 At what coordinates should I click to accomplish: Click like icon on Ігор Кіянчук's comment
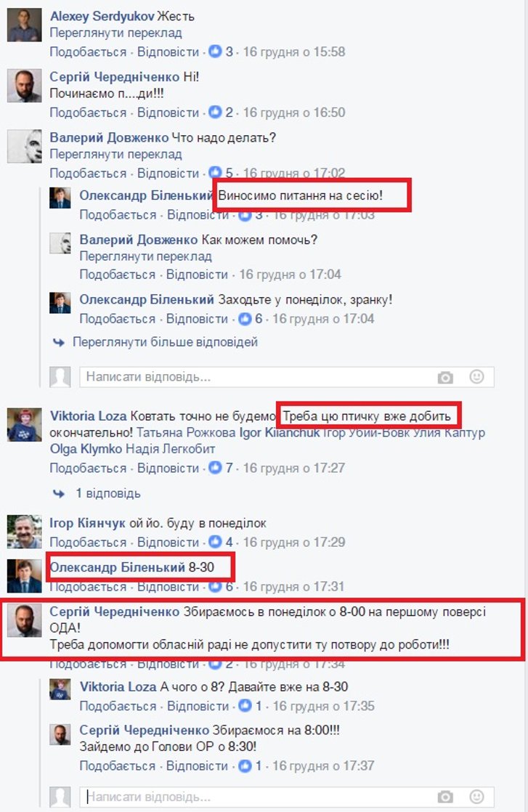[x=215, y=542]
